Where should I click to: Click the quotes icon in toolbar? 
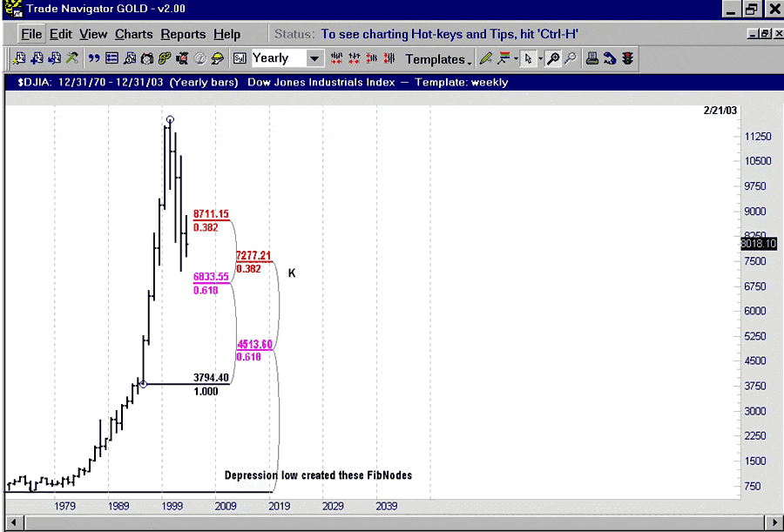click(94, 59)
